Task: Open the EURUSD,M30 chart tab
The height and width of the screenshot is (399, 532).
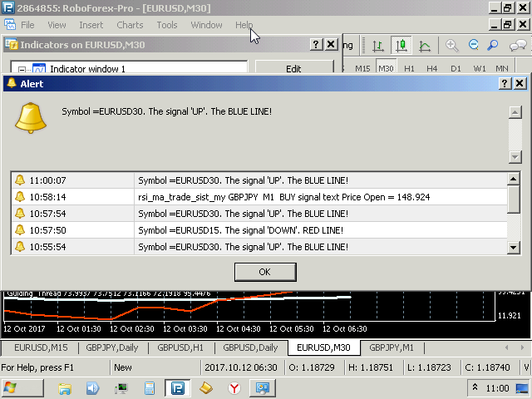Action: [323, 347]
